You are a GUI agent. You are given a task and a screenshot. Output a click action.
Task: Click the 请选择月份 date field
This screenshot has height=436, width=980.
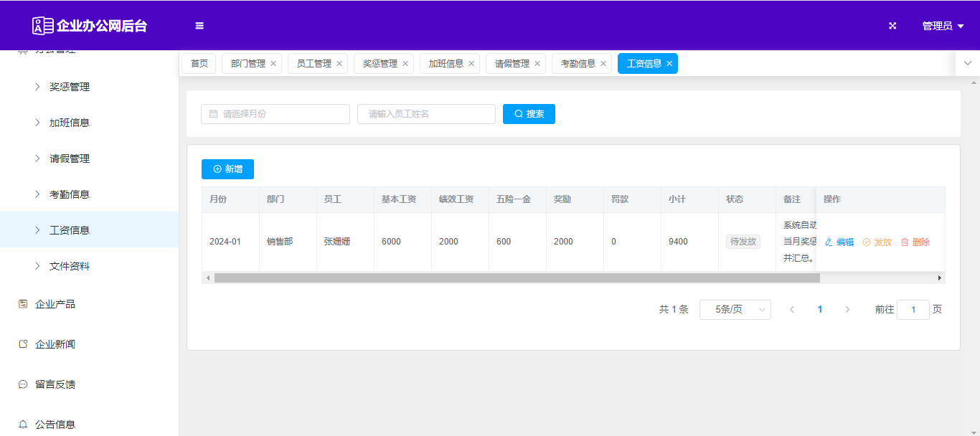[275, 114]
